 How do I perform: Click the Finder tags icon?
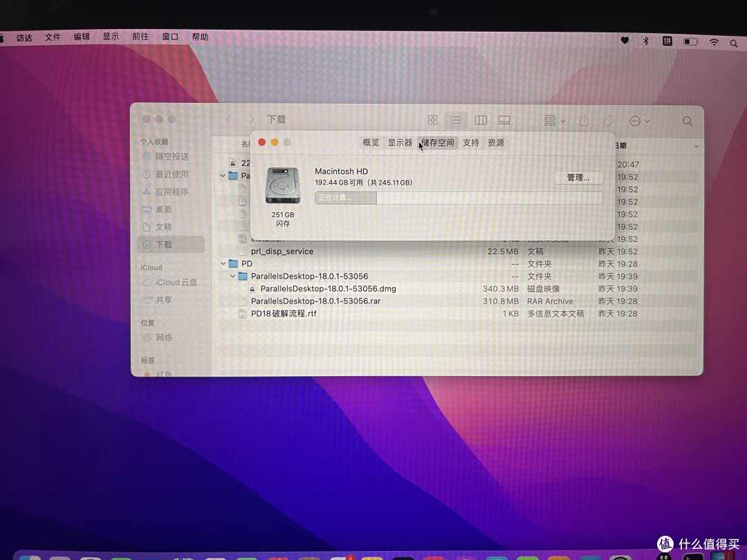(609, 121)
